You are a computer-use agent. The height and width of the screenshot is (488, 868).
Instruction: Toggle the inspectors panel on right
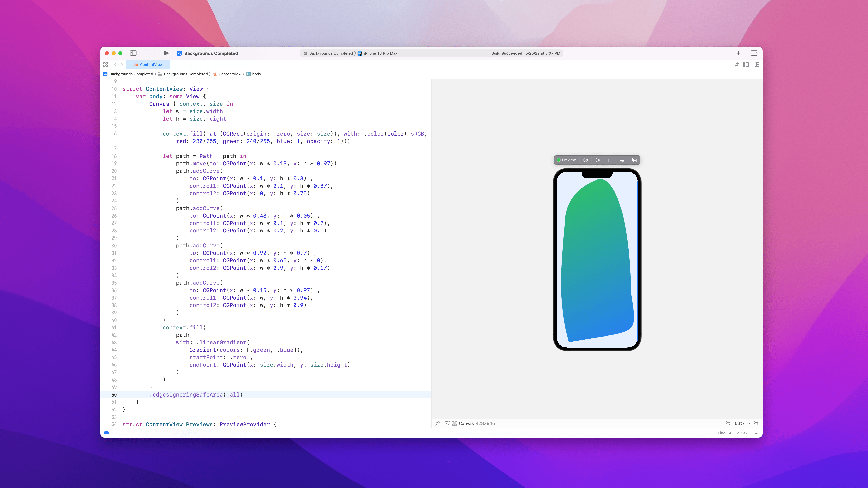754,53
